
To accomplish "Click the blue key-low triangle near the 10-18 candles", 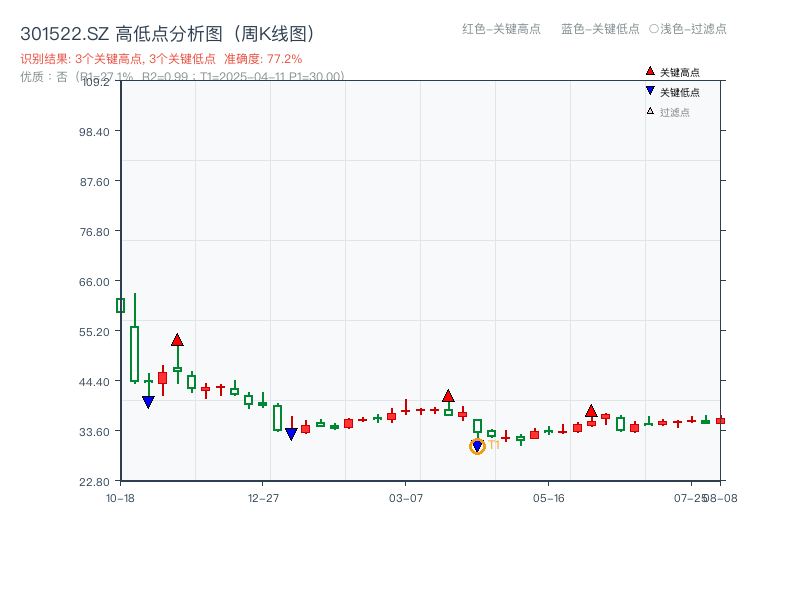I will [148, 402].
